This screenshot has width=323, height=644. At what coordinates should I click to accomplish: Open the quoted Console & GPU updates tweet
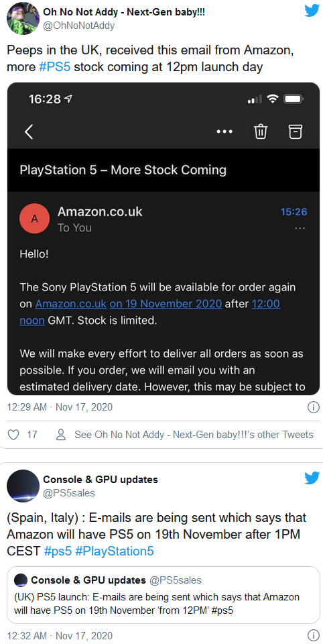tap(164, 595)
